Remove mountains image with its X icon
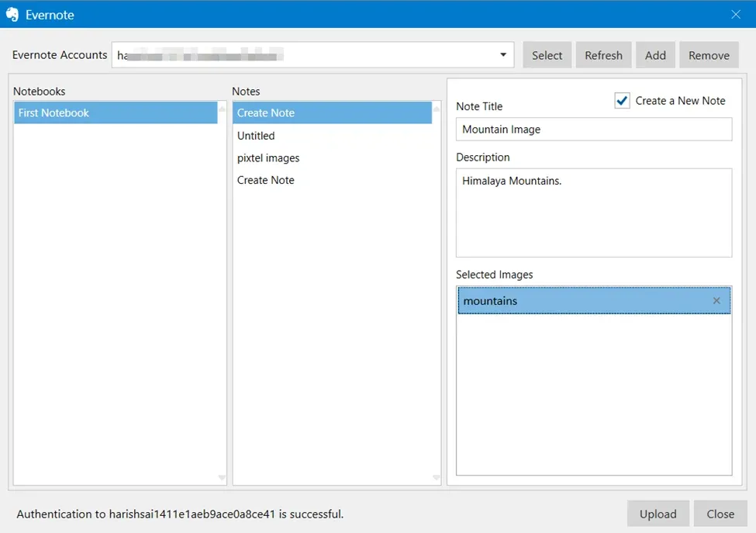Image resolution: width=756 pixels, height=533 pixels. pyautogui.click(x=716, y=300)
